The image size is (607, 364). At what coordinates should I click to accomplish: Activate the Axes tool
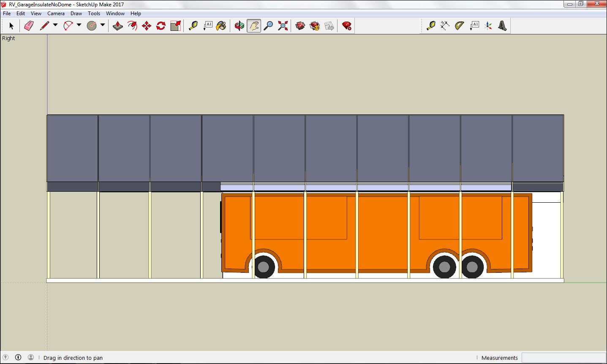[x=488, y=26]
